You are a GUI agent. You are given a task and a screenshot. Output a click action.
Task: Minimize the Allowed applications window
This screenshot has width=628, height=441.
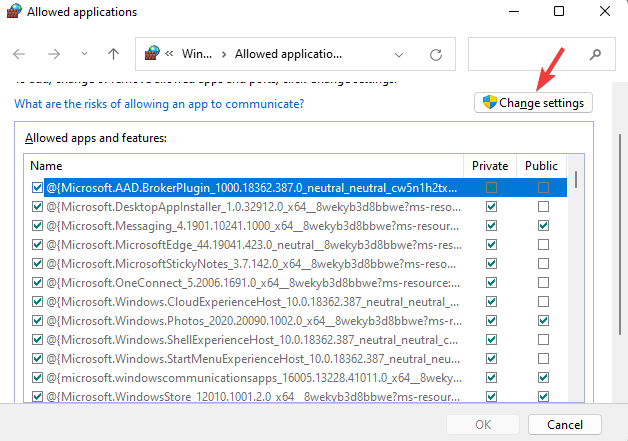point(514,11)
